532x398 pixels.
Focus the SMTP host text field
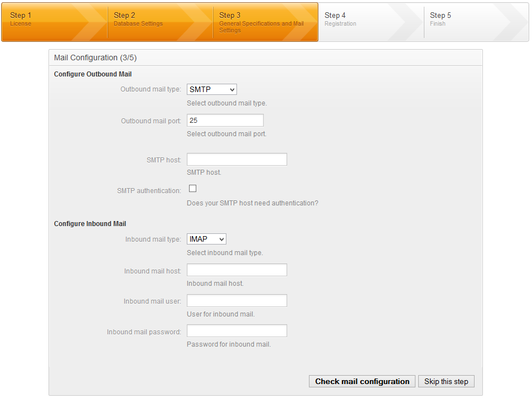(236, 160)
